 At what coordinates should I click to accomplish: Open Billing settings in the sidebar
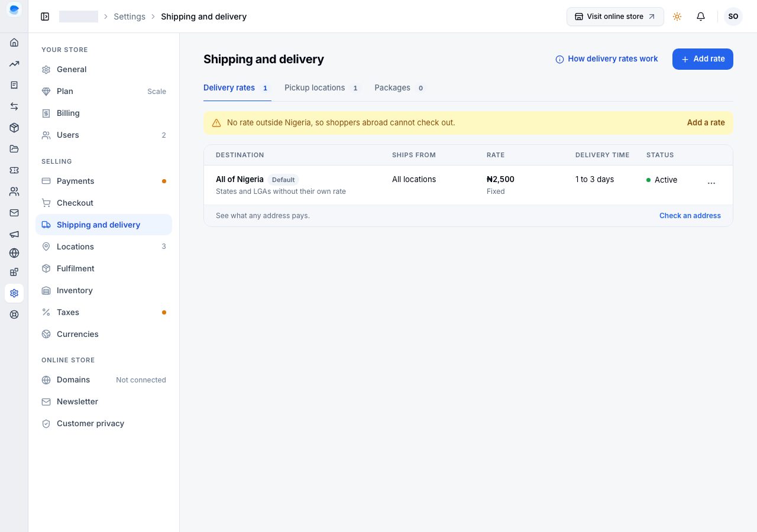(104, 113)
